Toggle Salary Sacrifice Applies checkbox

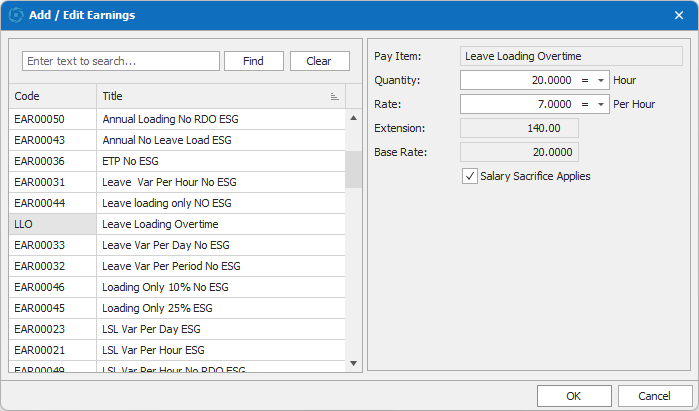coord(470,176)
